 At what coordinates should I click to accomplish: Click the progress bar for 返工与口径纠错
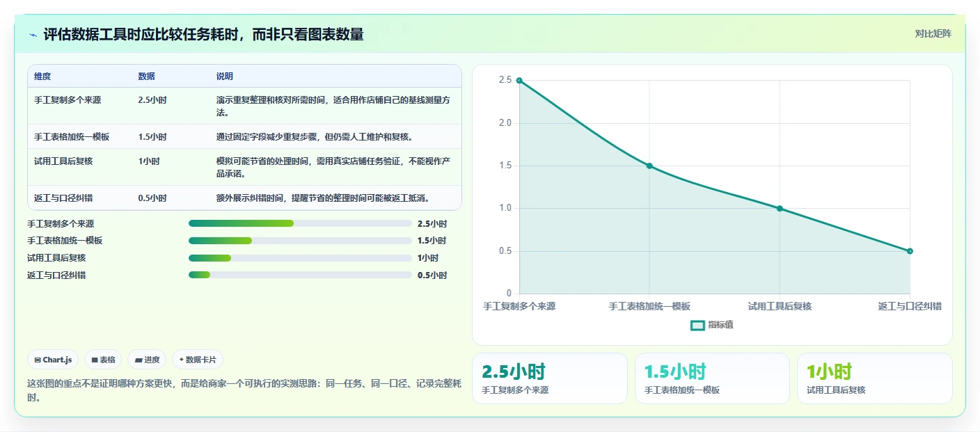pos(300,275)
